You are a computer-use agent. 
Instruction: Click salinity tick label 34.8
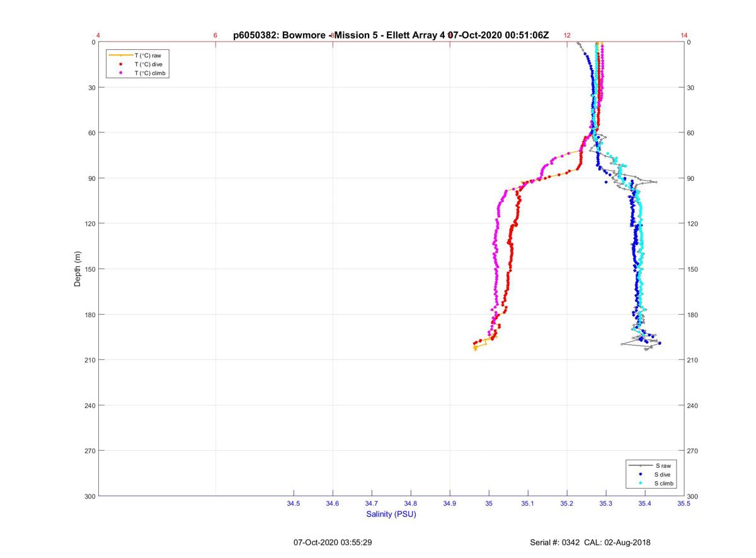(411, 503)
